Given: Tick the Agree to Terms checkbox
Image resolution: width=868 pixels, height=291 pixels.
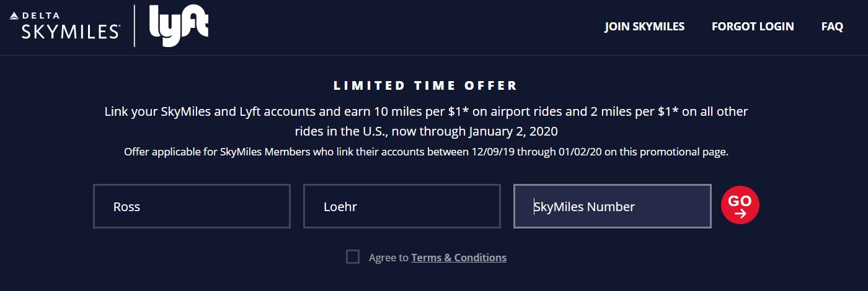Looking at the screenshot, I should coord(353,257).
